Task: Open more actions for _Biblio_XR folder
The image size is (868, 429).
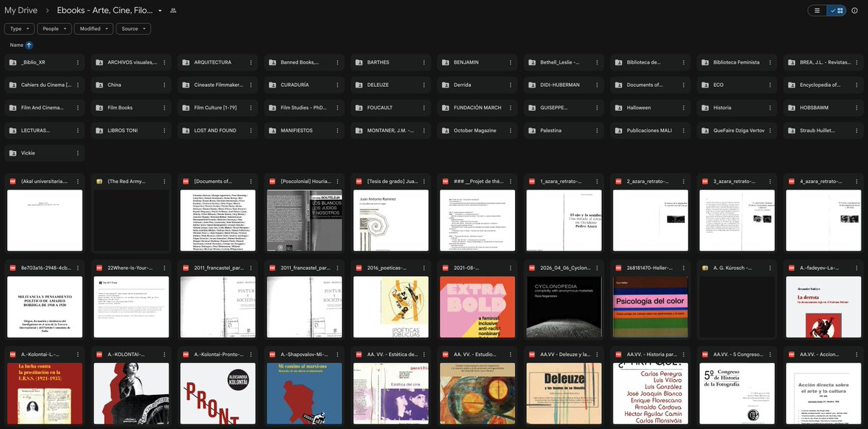Action: [79, 62]
